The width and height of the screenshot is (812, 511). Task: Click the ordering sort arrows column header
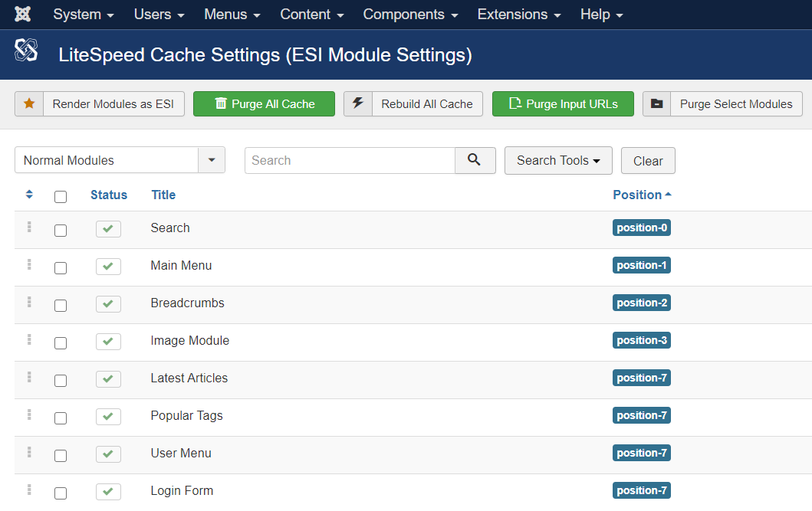point(29,195)
